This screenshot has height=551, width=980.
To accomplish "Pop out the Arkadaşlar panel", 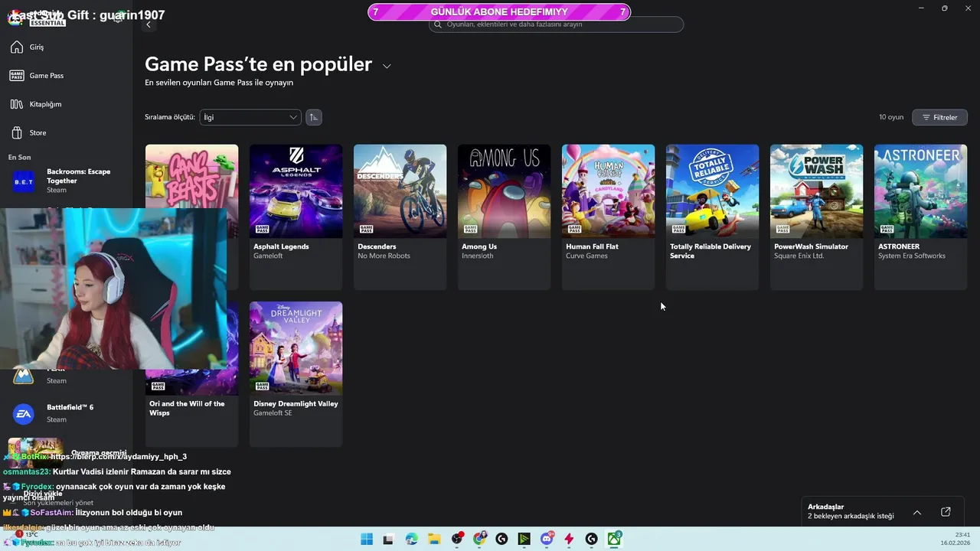I will coord(946,512).
